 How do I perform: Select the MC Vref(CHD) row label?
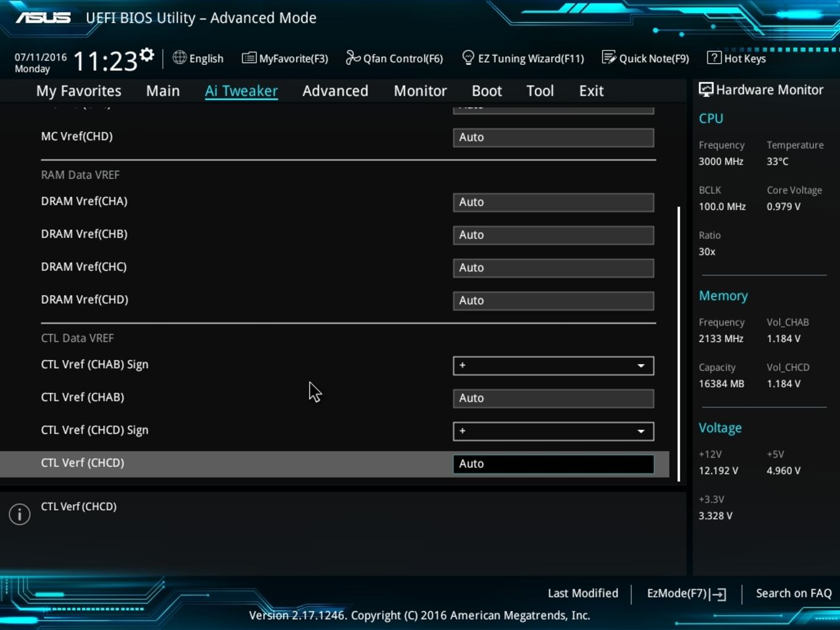[x=77, y=136]
